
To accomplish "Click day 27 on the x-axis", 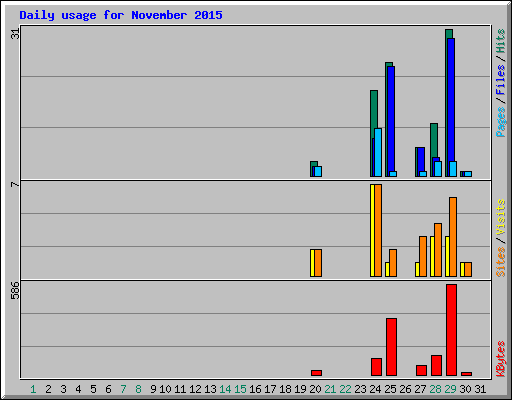I will pyautogui.click(x=420, y=389).
